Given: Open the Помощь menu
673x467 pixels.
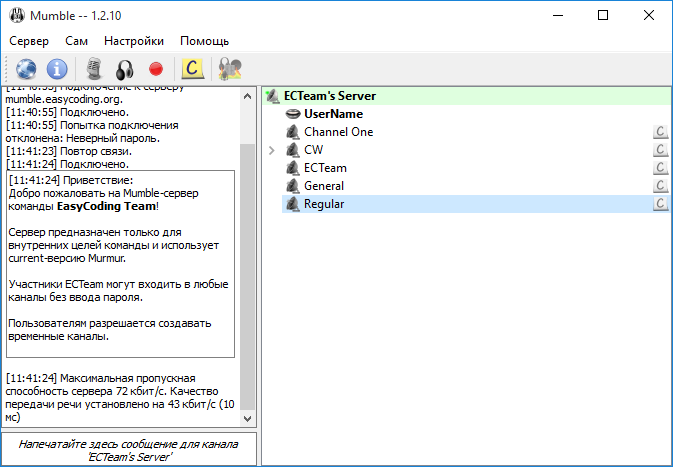Looking at the screenshot, I should [x=204, y=41].
